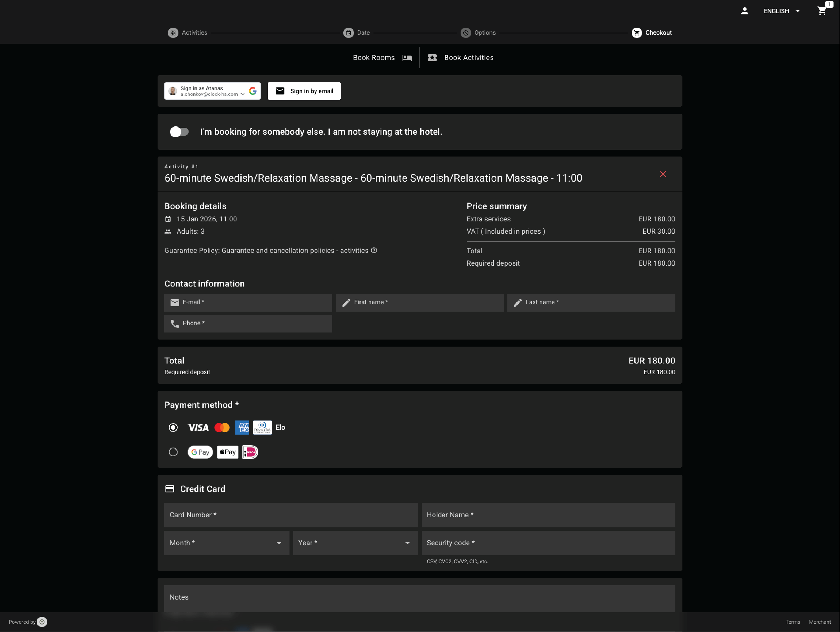Expand the Month dropdown

pyautogui.click(x=227, y=543)
